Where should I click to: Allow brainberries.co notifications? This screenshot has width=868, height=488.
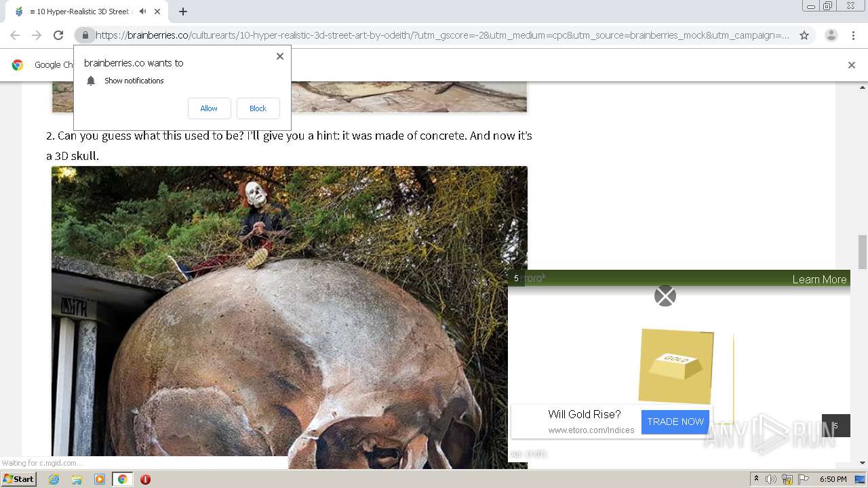(209, 108)
